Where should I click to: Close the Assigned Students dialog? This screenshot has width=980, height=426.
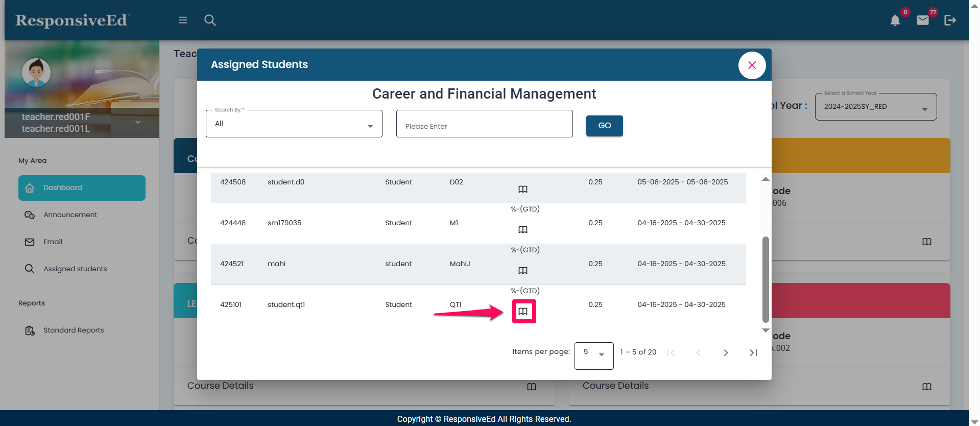pos(752,65)
